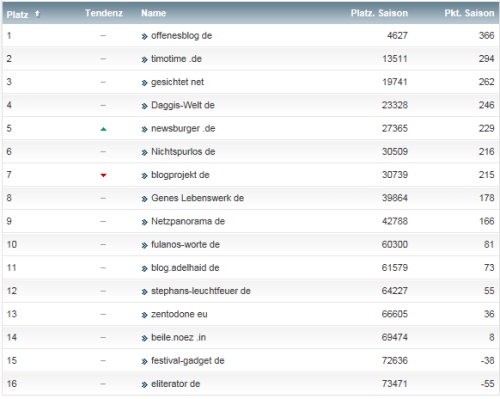
Task: Select the season rank value 23328
Action: tap(395, 105)
